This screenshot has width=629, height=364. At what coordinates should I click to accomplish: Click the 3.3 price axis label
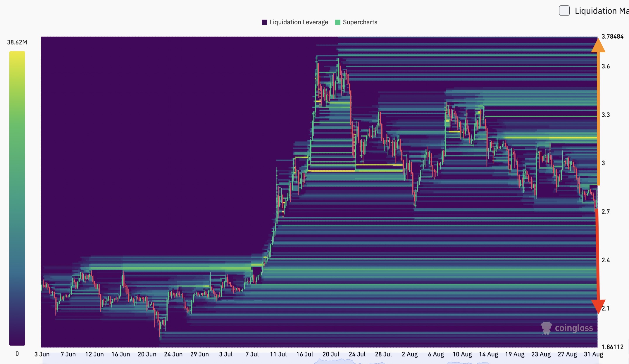pyautogui.click(x=606, y=115)
